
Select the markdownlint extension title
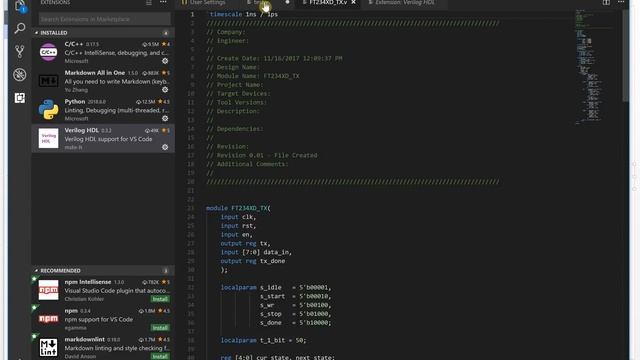click(x=84, y=339)
